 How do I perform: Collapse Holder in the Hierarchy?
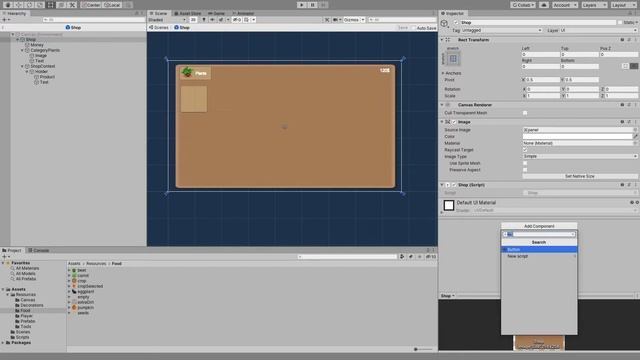[27, 71]
